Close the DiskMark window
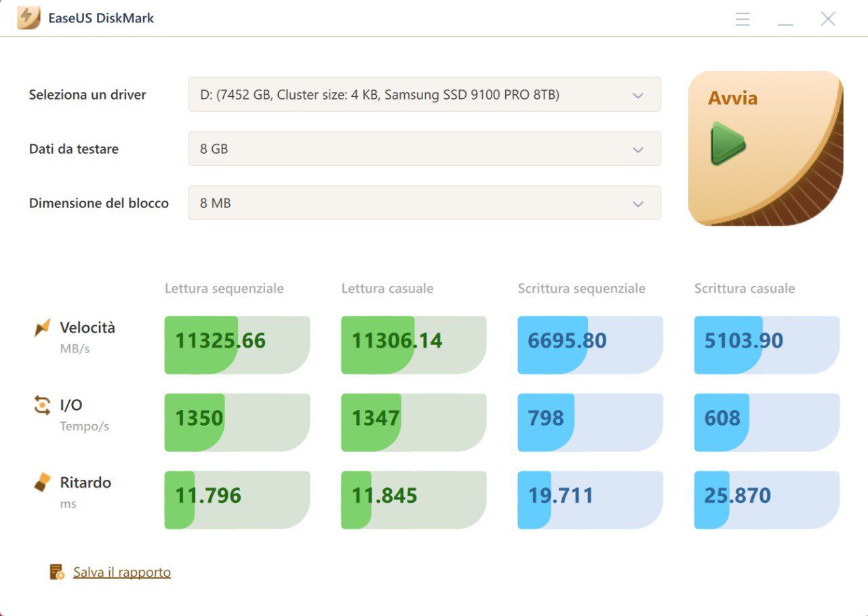Image resolution: width=868 pixels, height=616 pixels. pos(828,19)
